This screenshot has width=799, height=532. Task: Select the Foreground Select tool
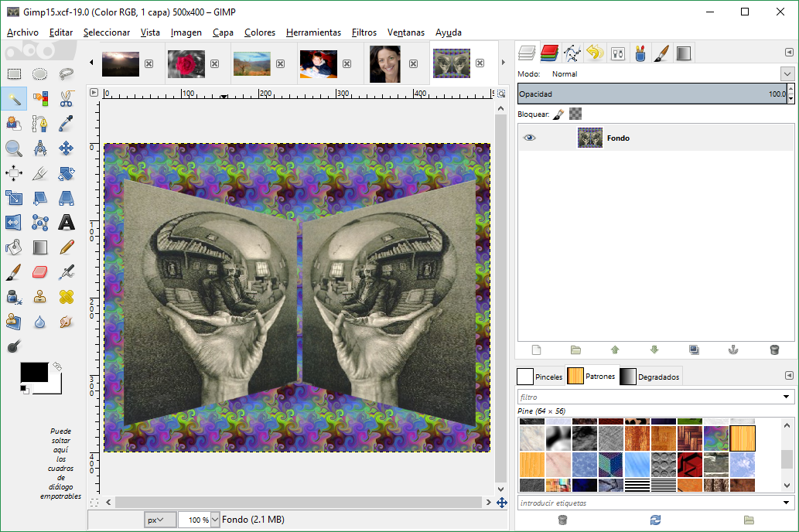tap(14, 123)
